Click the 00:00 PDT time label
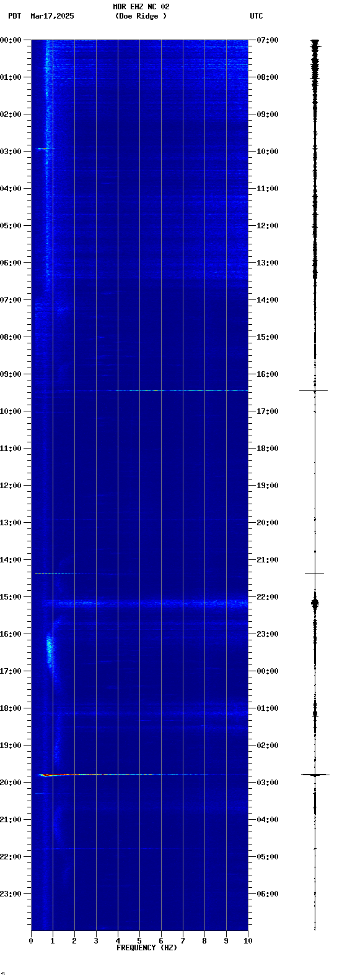 (x=11, y=40)
